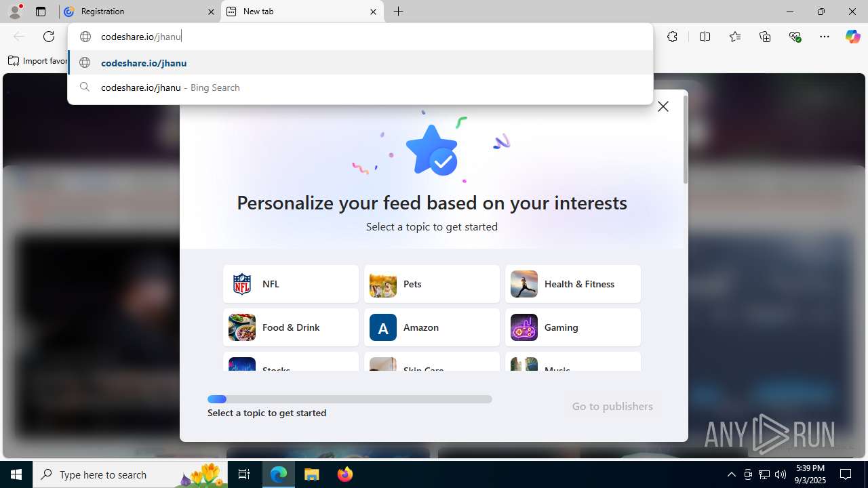Minimize the Edge browser window
868x488 pixels.
(x=790, y=12)
